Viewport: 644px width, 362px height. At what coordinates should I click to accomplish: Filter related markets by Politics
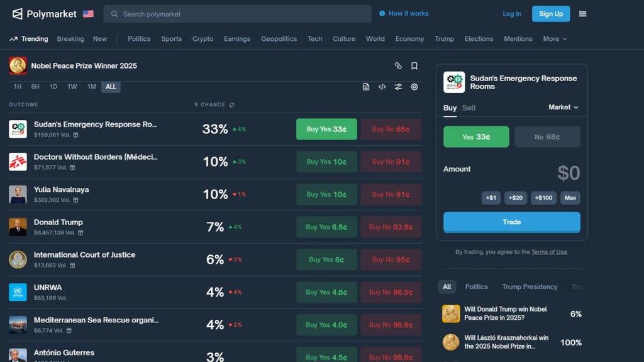(476, 287)
